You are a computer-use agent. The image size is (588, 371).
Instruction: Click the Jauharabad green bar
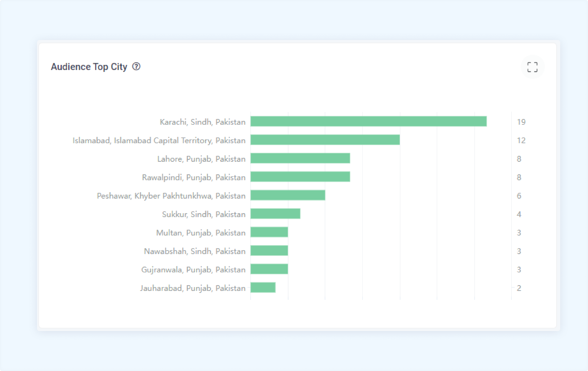pyautogui.click(x=263, y=287)
